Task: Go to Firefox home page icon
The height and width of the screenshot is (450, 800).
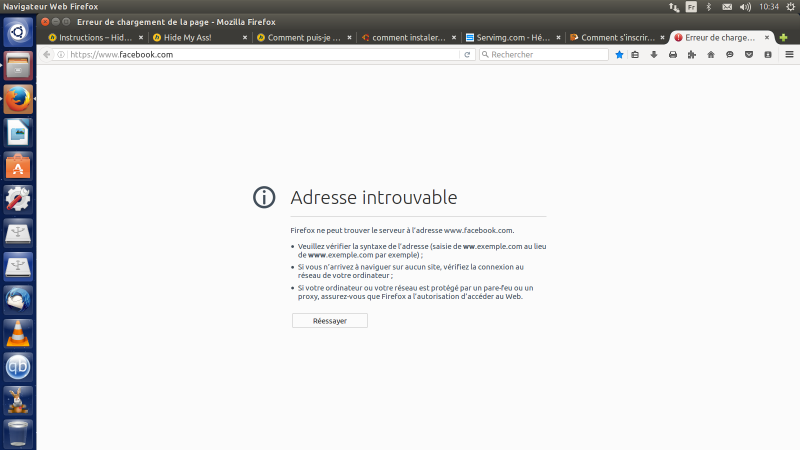Action: click(711, 55)
